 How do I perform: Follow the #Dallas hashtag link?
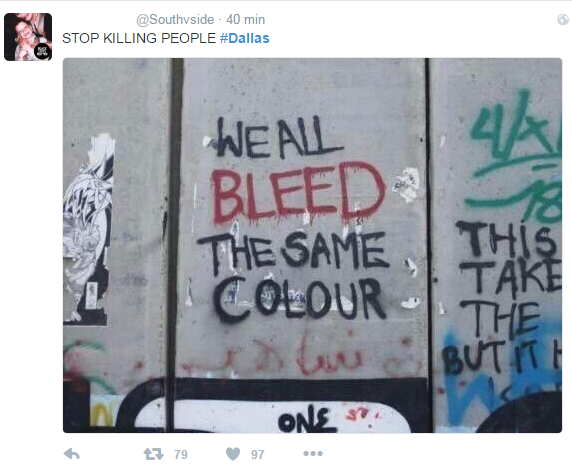245,38
